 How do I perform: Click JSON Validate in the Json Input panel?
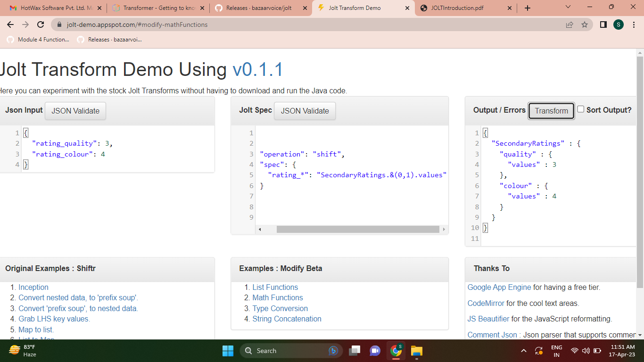(75, 111)
